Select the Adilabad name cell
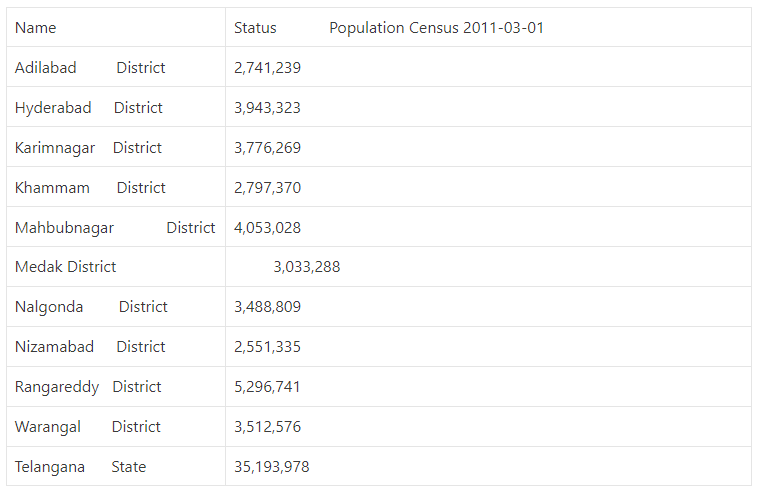 point(46,68)
